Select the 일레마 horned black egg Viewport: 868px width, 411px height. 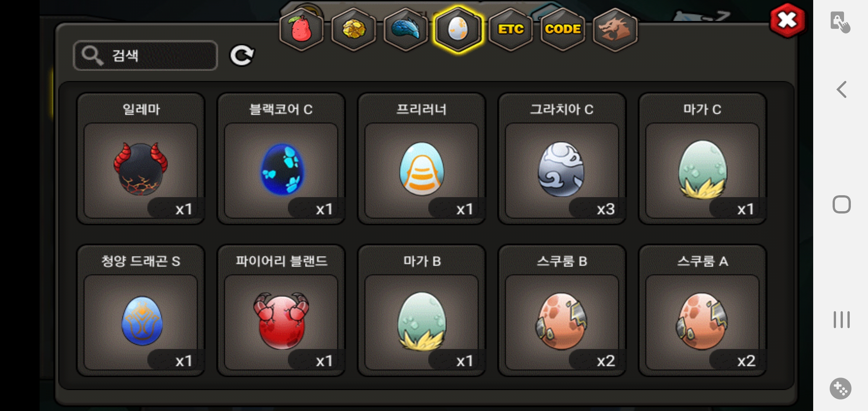click(140, 159)
